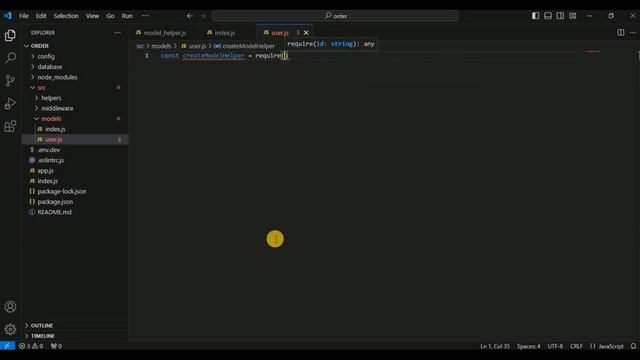Open the Explorer view in the activity bar

coord(10,36)
